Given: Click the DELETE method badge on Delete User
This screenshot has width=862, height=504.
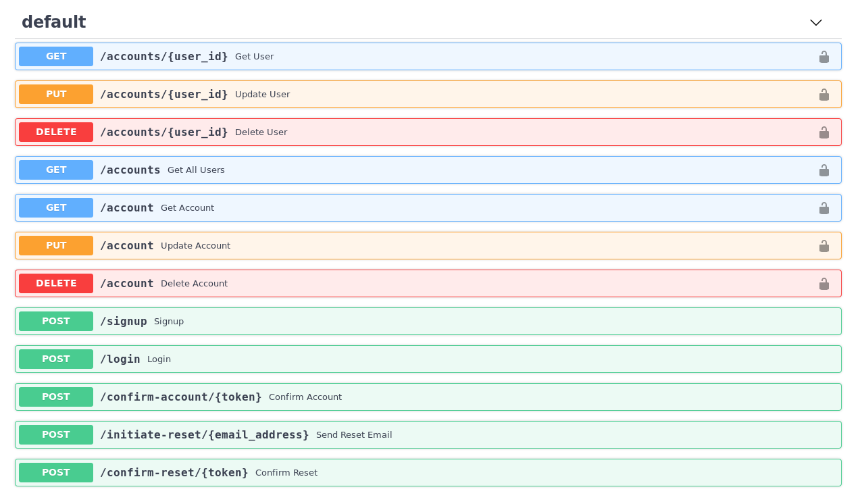Looking at the screenshot, I should pos(56,132).
